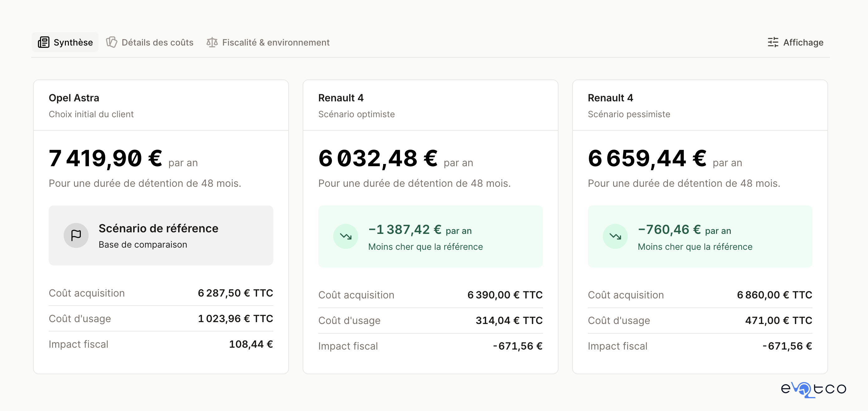Click the downward trend icon beside −760,46 €

[x=615, y=236]
